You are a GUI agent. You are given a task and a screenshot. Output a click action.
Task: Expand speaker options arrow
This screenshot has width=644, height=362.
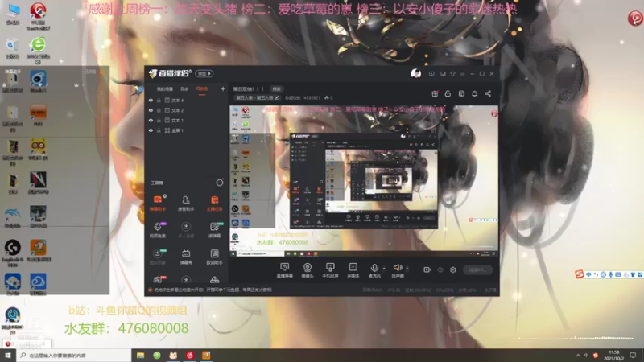tap(407, 269)
